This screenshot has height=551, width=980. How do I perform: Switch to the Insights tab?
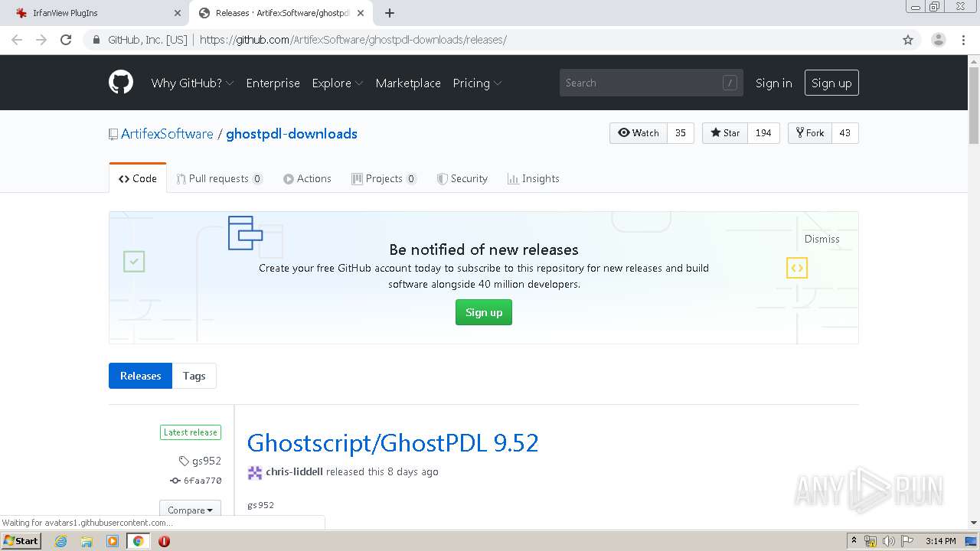click(533, 178)
